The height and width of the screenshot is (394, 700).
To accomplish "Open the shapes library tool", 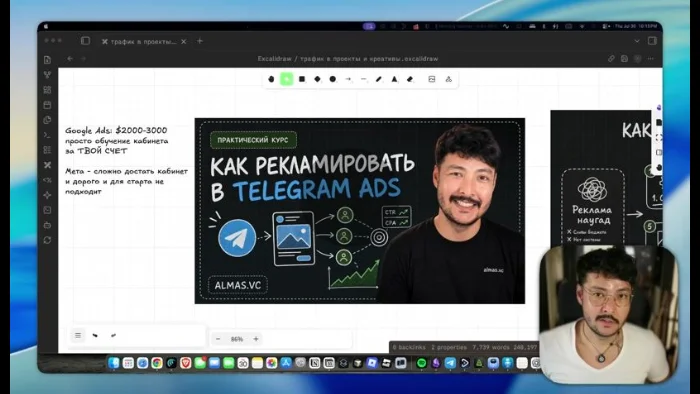I will coord(449,79).
